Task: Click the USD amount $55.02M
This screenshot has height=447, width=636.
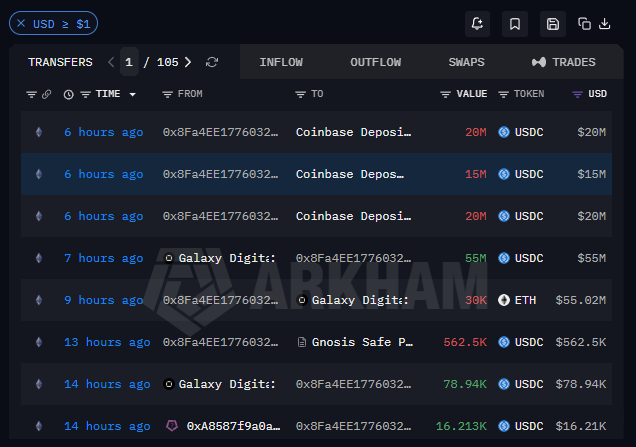Action: pos(580,300)
